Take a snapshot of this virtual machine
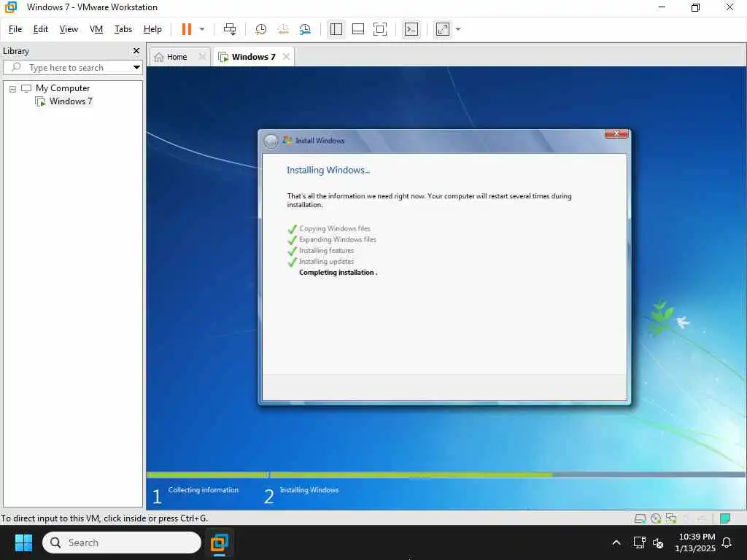This screenshot has height=560, width=747. pos(260,29)
